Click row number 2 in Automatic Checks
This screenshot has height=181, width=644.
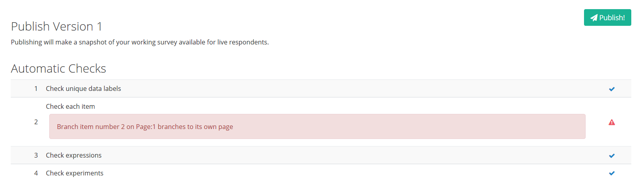(36, 122)
